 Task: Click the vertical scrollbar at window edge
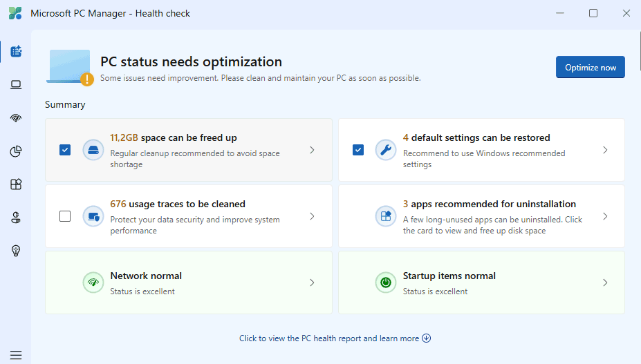[x=639, y=51]
